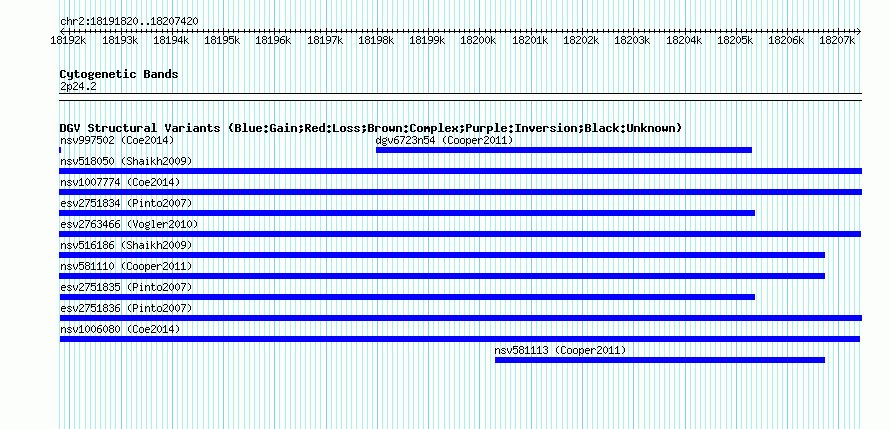The width and height of the screenshot is (890, 429).
Task: Click the blue bar under nsv1006080
Action: pyautogui.click(x=459, y=339)
